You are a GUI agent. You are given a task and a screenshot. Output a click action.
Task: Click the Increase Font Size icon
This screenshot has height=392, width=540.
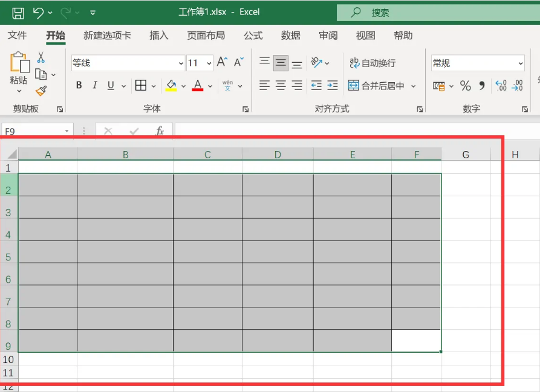[x=222, y=63]
